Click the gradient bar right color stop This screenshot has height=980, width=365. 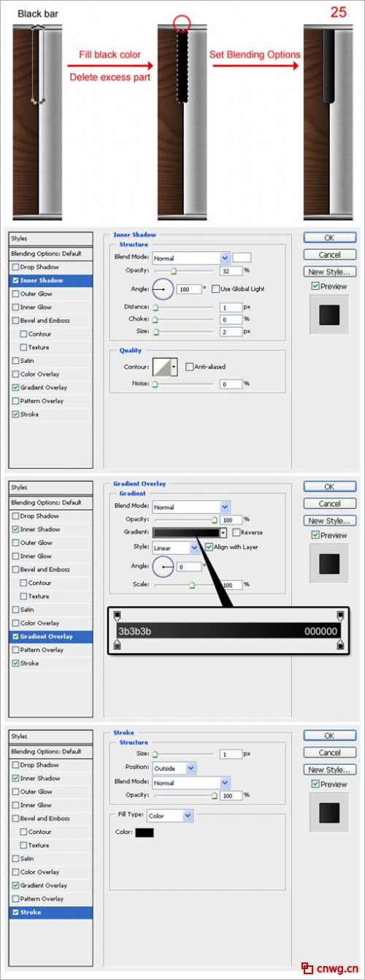pyautogui.click(x=340, y=645)
